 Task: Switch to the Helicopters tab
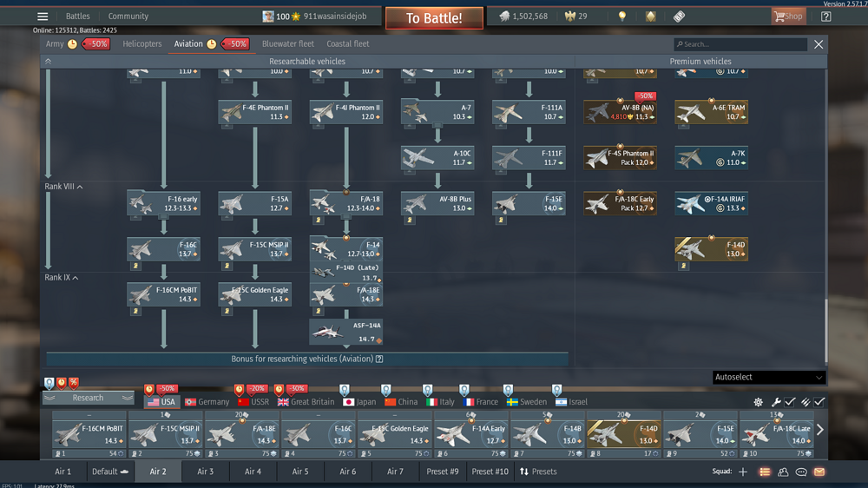pyautogui.click(x=142, y=43)
